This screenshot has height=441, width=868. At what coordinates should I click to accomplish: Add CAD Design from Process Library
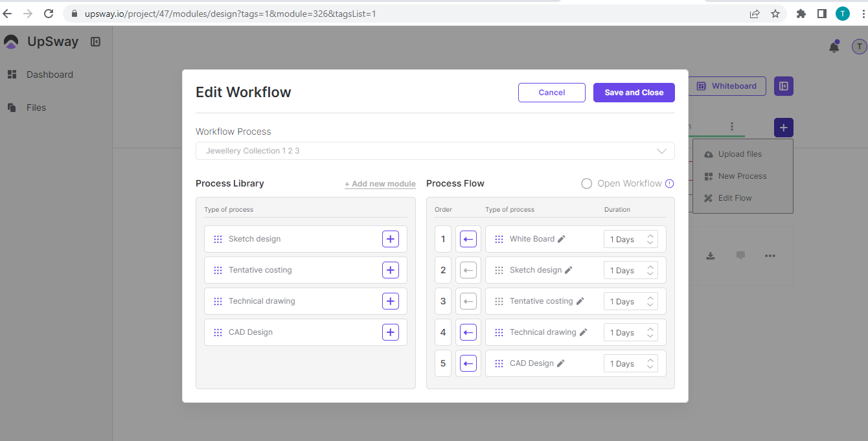(390, 332)
